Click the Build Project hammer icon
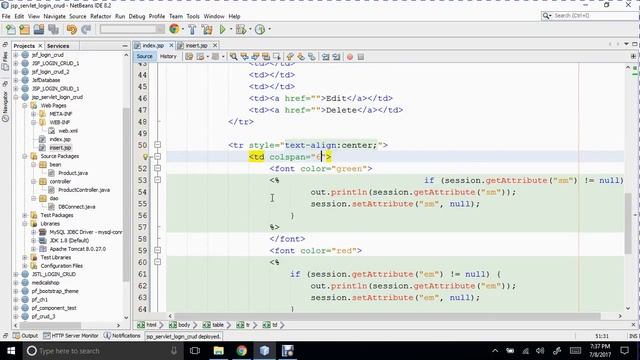This screenshot has height=360, width=640. [192, 29]
